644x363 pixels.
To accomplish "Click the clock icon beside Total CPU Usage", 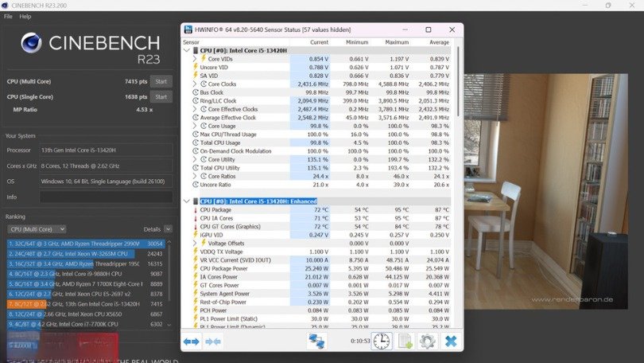I will pyautogui.click(x=196, y=142).
